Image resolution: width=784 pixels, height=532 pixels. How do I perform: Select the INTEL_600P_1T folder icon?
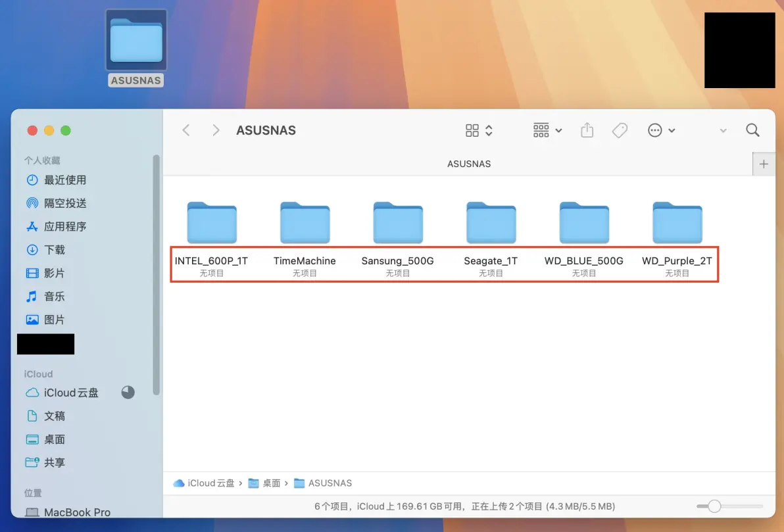212,222
